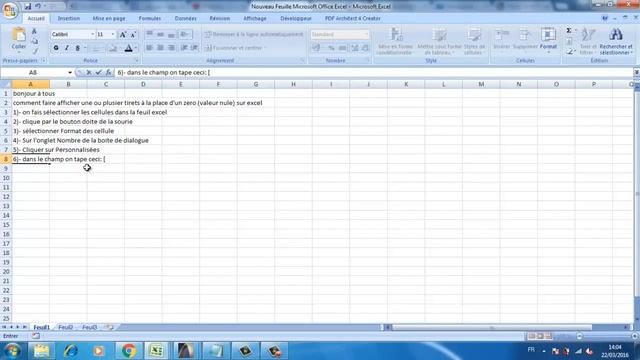Open Internet Explorer from the taskbar

click(70, 351)
